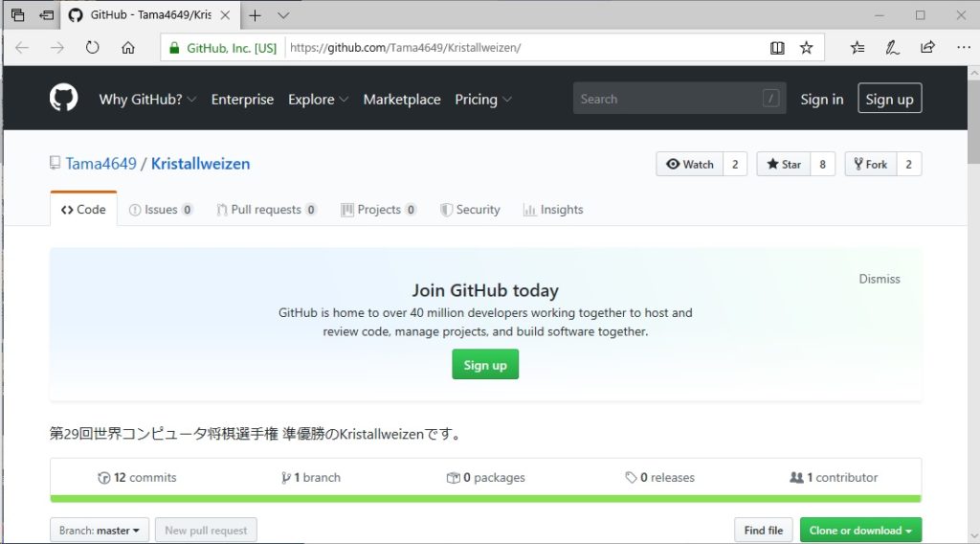Show tab previews chevron

pos(283,15)
